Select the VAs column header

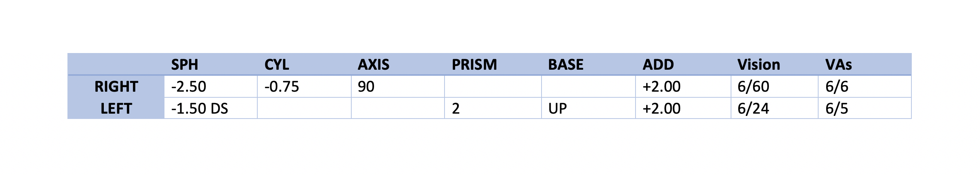click(x=839, y=65)
